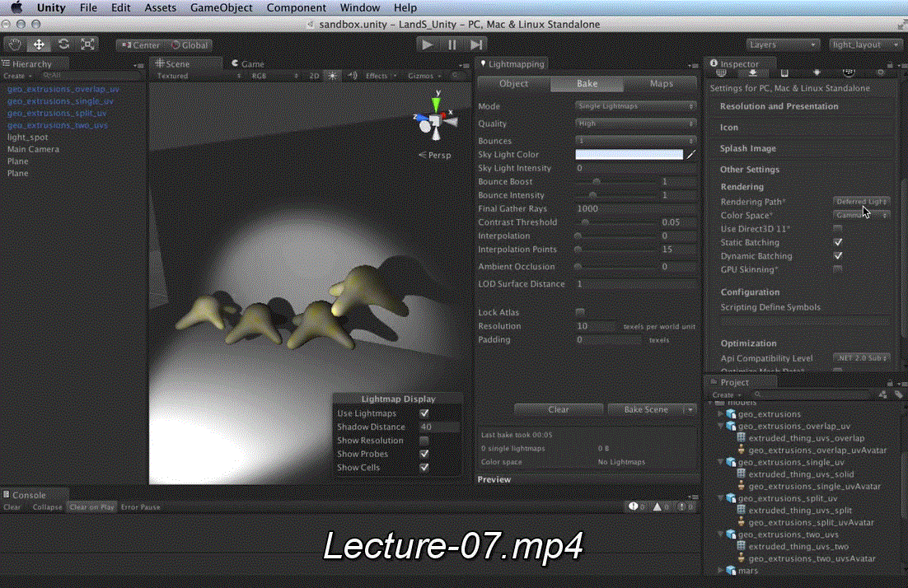Open the Gizmos dropdown
Screen dimensions: 908x588
tap(424, 76)
